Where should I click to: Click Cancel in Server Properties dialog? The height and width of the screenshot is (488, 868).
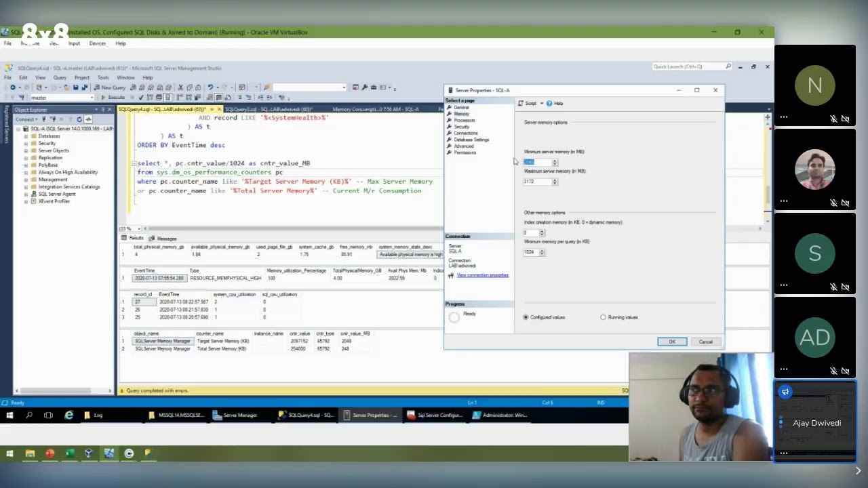tap(705, 342)
